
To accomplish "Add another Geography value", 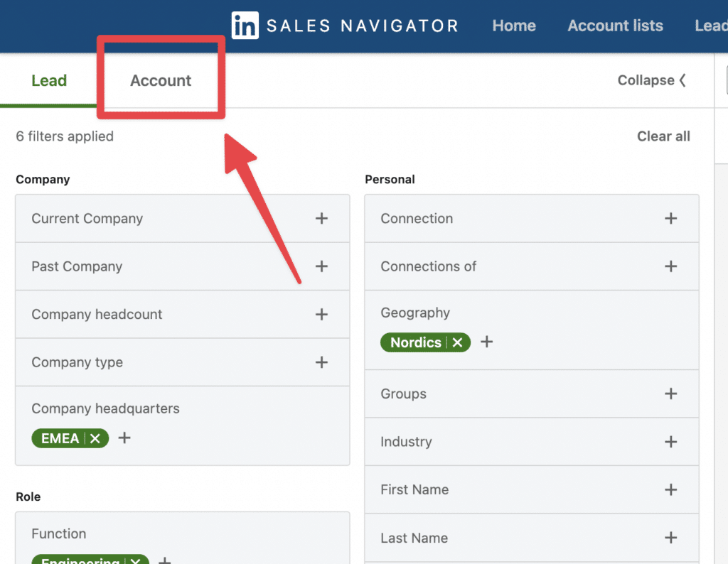I will 486,342.
